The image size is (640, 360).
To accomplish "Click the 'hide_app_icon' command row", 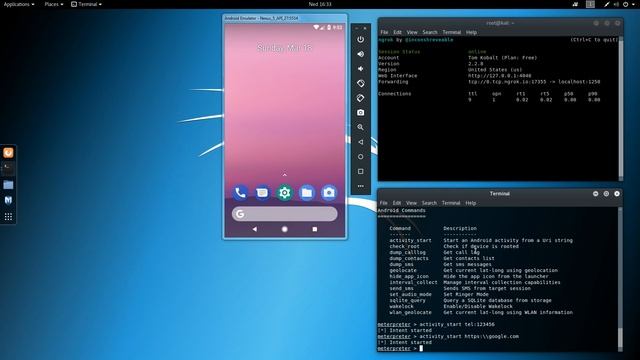I will click(x=469, y=276).
